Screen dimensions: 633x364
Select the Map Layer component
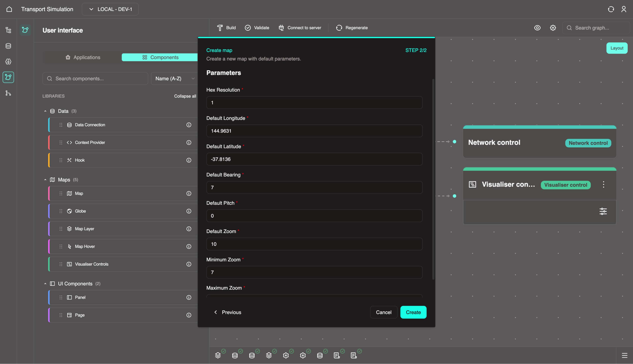tap(123, 229)
